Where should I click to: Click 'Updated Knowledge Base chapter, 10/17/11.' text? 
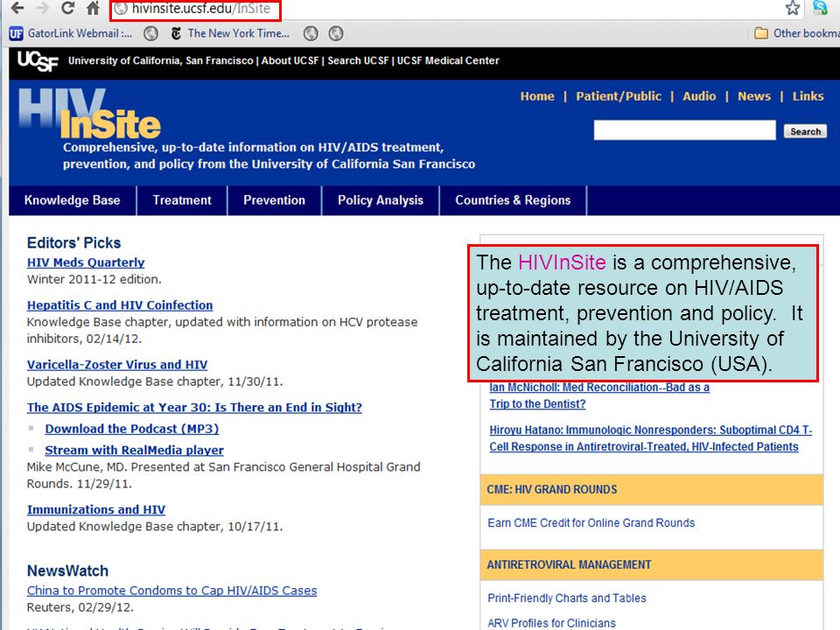(x=155, y=526)
